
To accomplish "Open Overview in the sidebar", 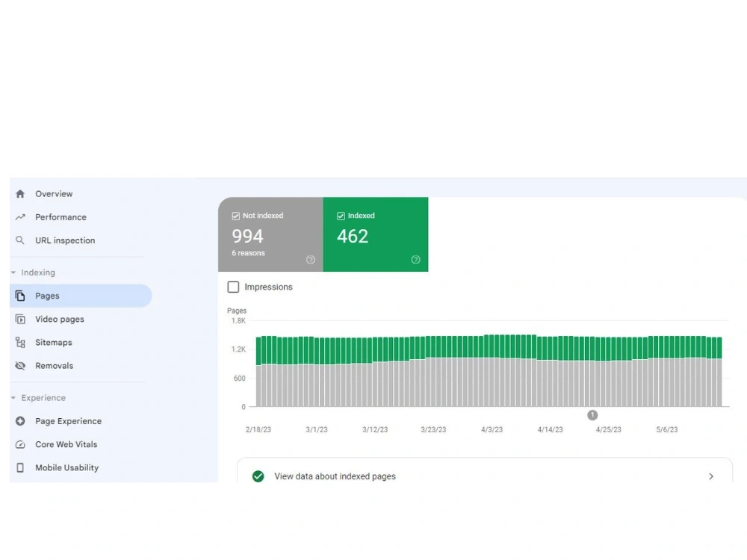I will coord(54,194).
